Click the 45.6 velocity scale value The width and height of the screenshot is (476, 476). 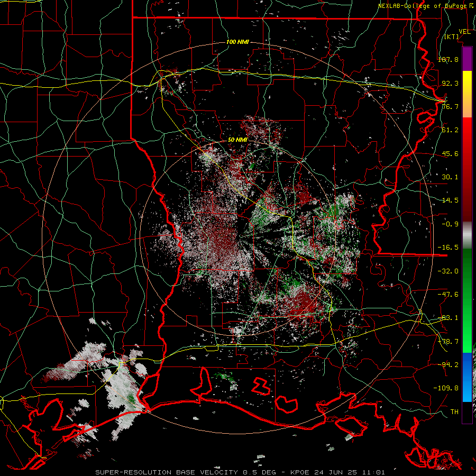pyautogui.click(x=450, y=153)
